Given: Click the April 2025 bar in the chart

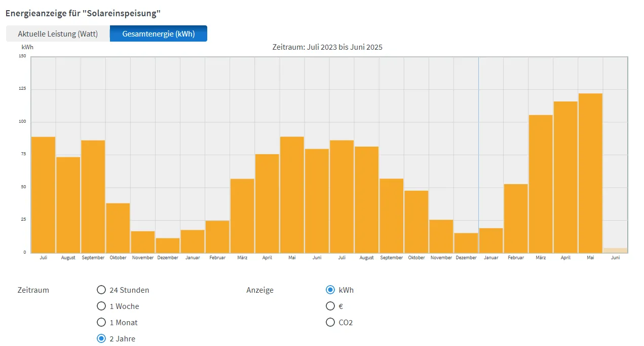Looking at the screenshot, I should tap(565, 178).
